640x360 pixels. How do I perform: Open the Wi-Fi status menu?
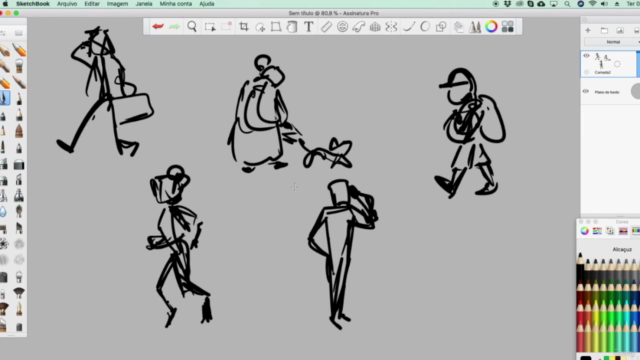point(593,4)
